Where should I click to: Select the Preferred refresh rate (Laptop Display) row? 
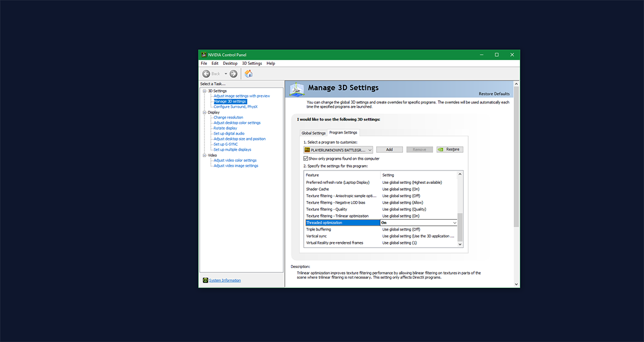pos(380,182)
